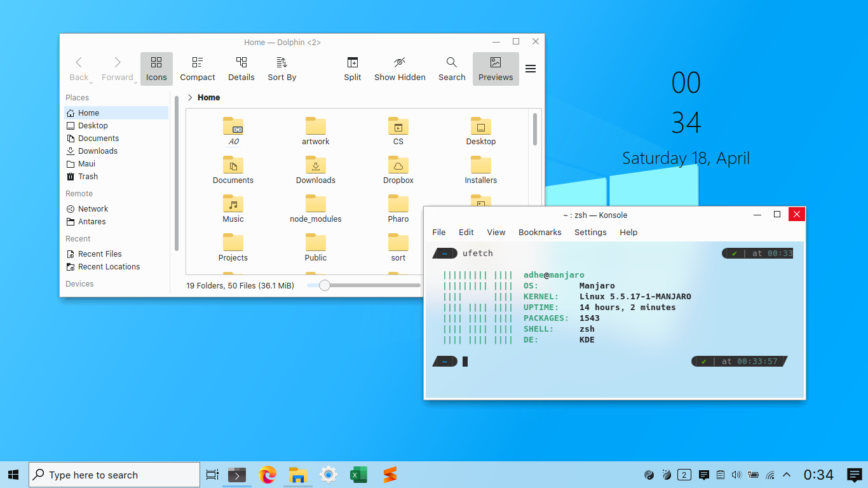Open the notification center at taskbar end
Viewport: 868px width, 488px height.
(x=855, y=475)
